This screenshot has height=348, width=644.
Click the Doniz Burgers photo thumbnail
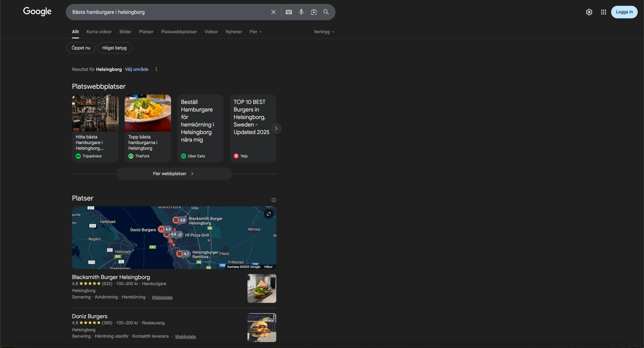(262, 327)
